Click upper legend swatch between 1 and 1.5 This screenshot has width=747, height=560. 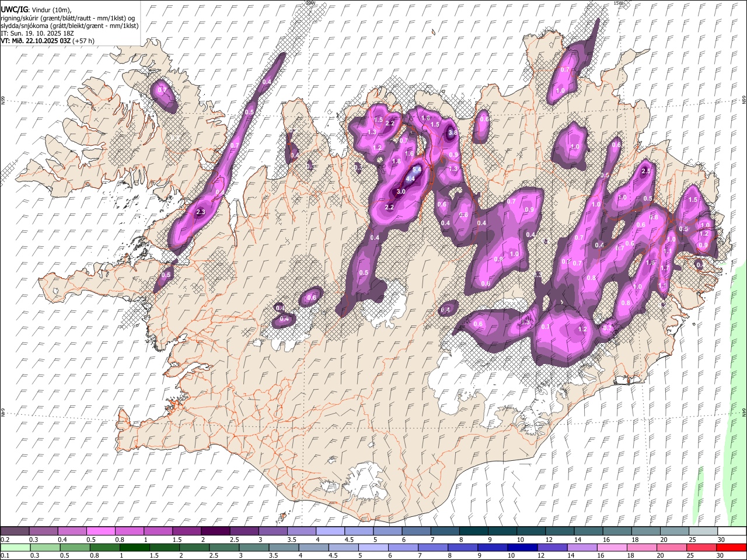pyautogui.click(x=158, y=531)
